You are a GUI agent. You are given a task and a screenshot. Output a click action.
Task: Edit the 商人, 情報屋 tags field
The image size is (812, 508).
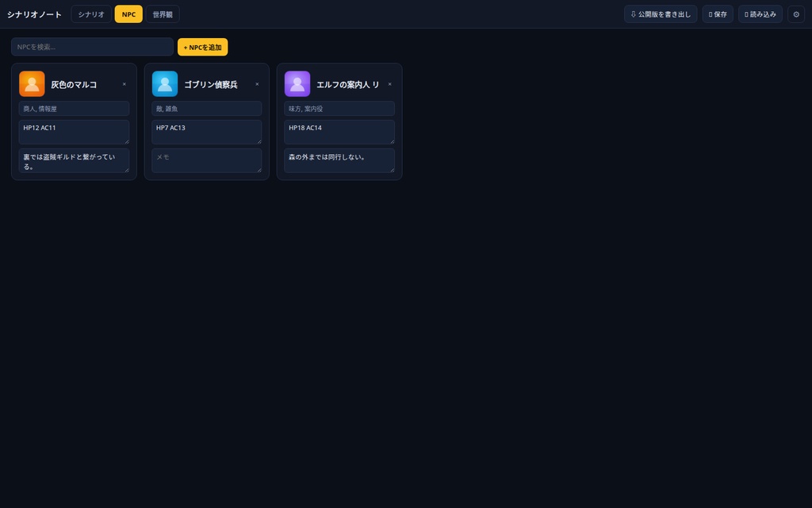(74, 109)
